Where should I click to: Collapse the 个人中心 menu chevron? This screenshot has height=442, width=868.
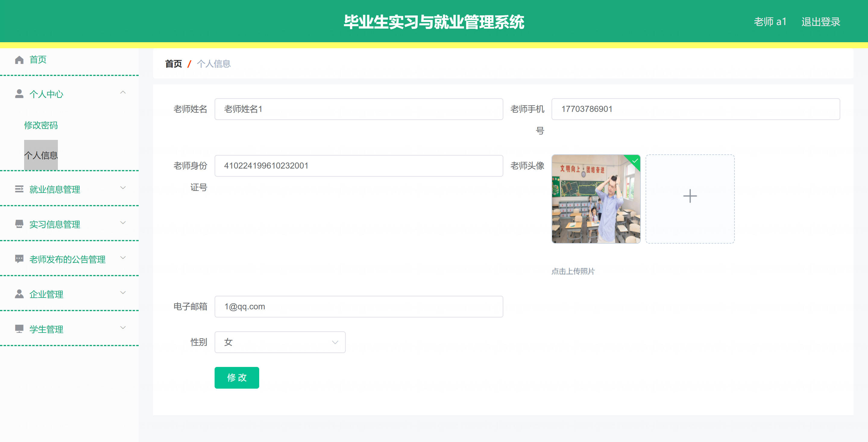(123, 92)
